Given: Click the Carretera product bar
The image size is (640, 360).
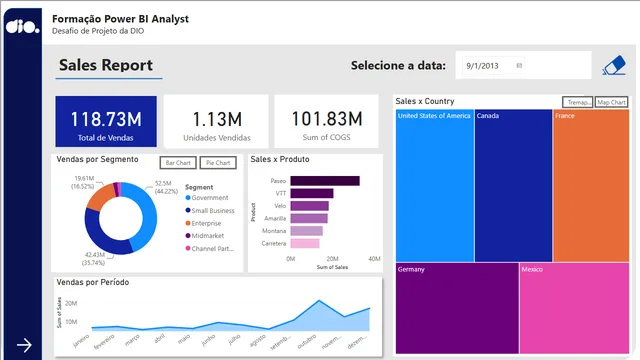Looking at the screenshot, I should (305, 244).
